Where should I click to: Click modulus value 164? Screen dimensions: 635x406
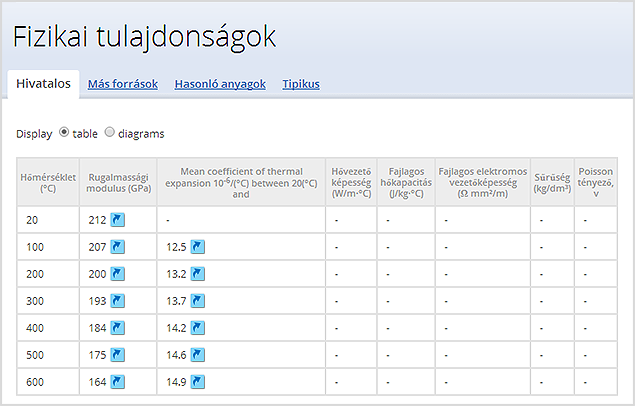[97, 382]
